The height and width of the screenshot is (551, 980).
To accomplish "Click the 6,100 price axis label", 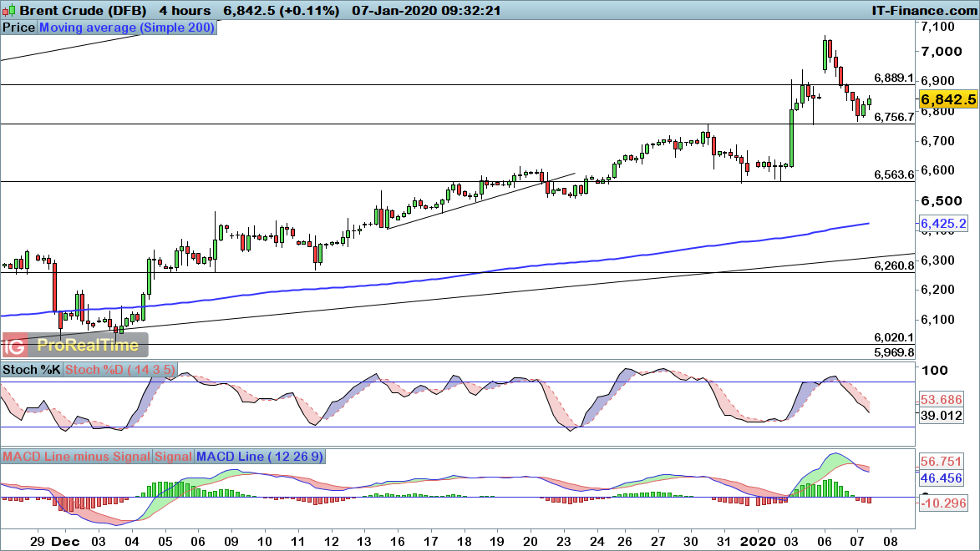I will pyautogui.click(x=938, y=319).
